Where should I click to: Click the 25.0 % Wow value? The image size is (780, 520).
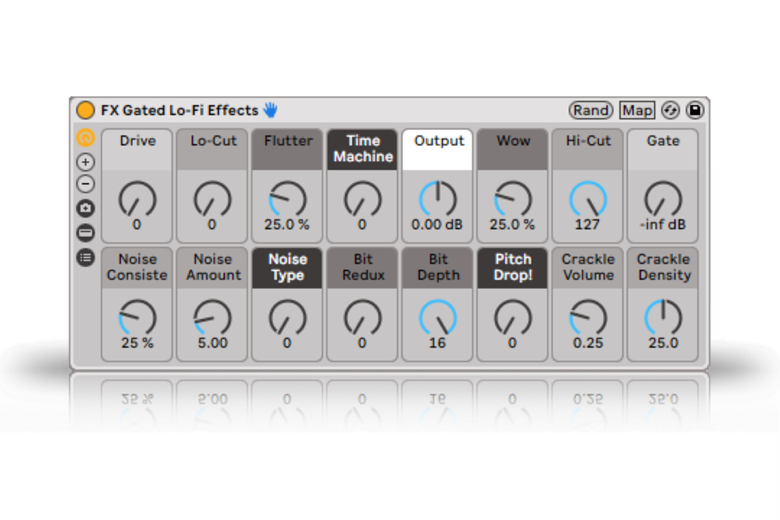pos(512,224)
